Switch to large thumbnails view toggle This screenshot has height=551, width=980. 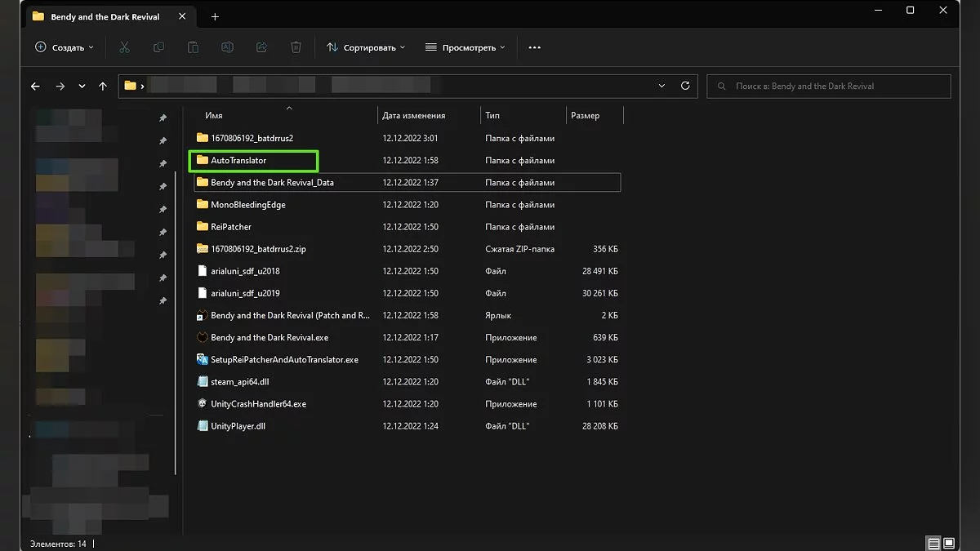949,543
